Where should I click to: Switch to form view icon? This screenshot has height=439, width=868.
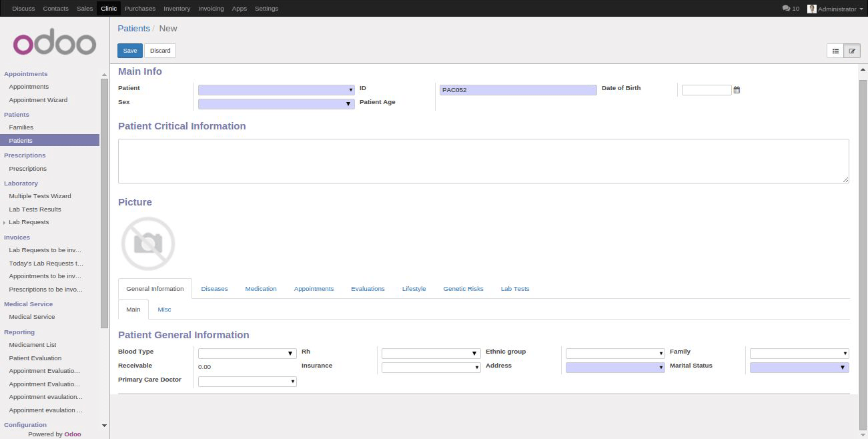click(852, 51)
